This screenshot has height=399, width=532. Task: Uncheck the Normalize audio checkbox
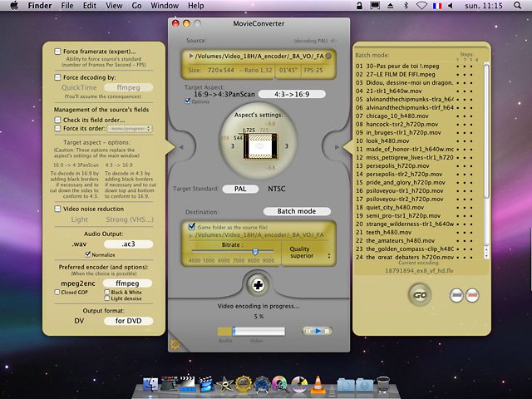(x=88, y=254)
